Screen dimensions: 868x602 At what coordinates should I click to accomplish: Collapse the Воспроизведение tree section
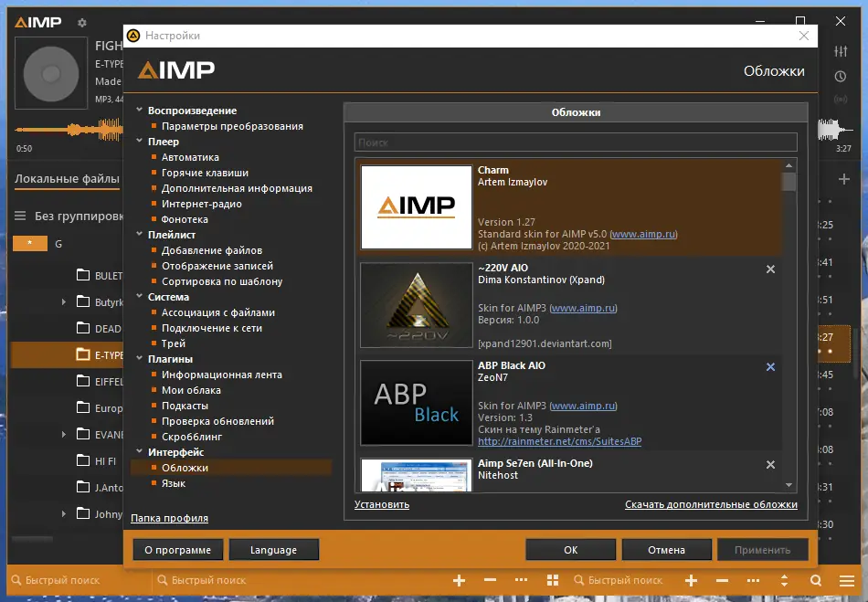click(140, 110)
